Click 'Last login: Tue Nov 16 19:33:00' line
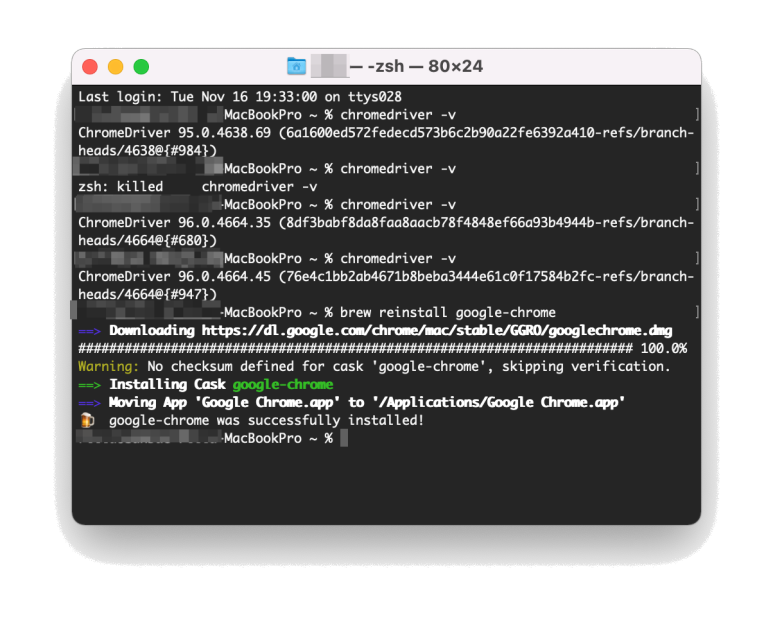The height and width of the screenshot is (620, 773). pos(240,97)
